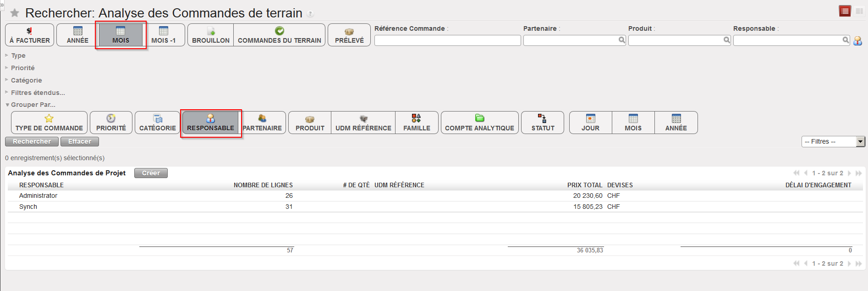This screenshot has height=291, width=868.
Task: Enable the Mois -1 filter
Action: click(x=164, y=35)
